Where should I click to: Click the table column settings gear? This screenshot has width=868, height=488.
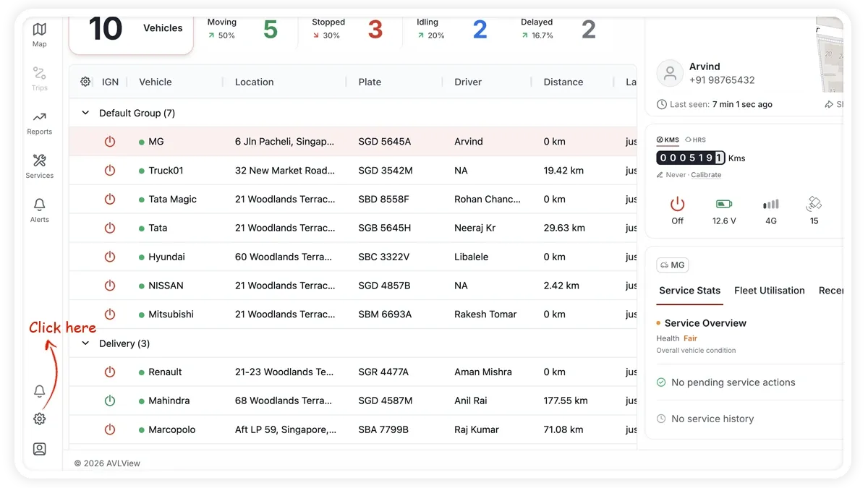point(85,82)
